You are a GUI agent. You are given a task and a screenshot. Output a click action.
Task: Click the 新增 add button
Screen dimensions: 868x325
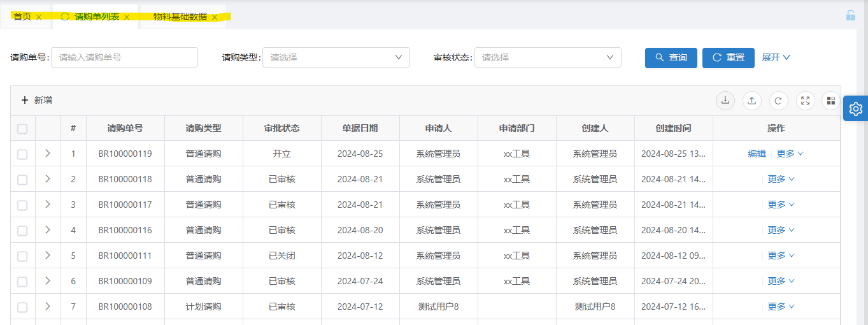coord(36,100)
